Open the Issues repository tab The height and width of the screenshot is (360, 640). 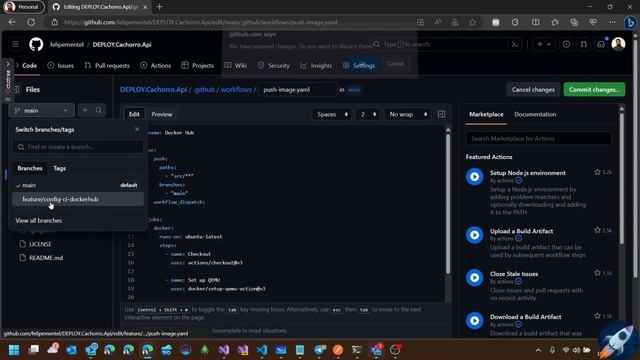[60, 65]
